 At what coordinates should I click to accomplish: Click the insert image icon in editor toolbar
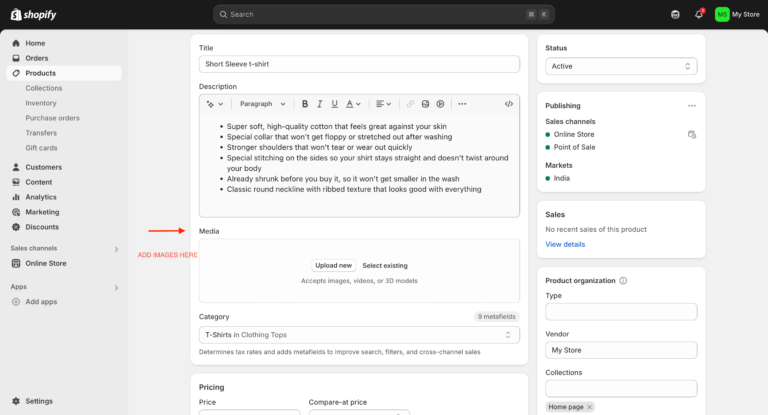click(425, 104)
